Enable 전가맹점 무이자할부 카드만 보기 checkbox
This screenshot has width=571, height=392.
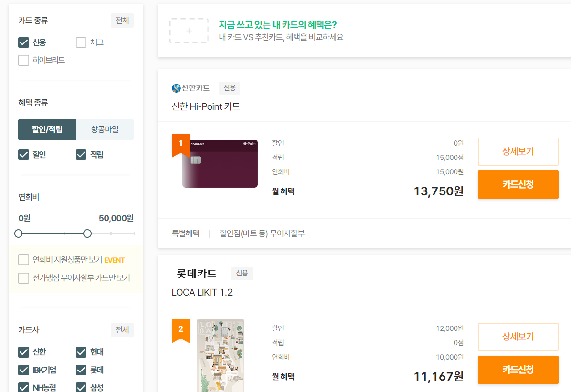(24, 278)
